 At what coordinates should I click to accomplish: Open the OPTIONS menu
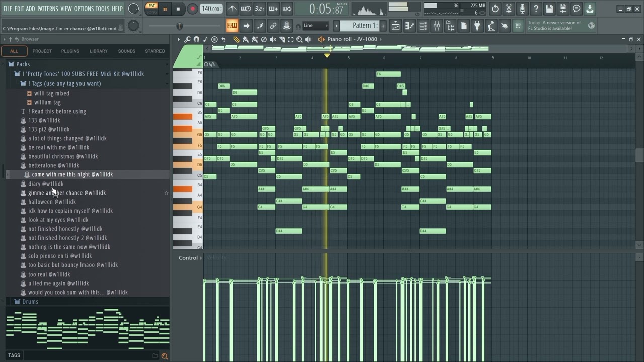pyautogui.click(x=84, y=9)
